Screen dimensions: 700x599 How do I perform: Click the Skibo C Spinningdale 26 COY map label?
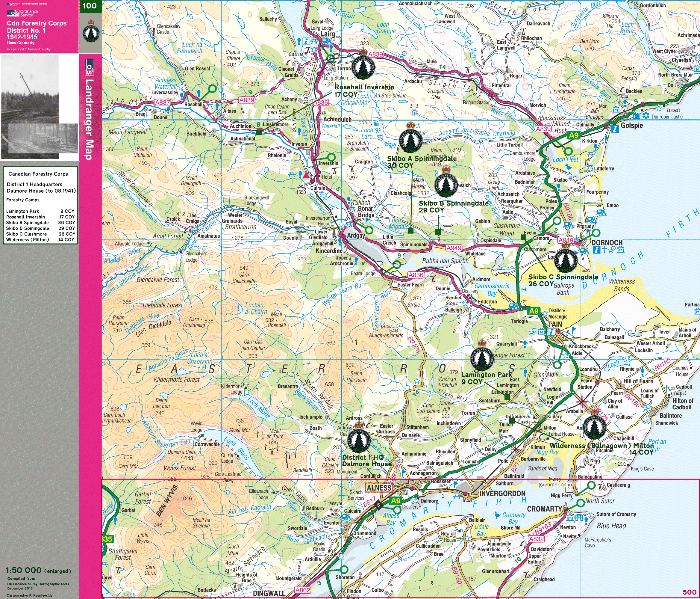(x=563, y=280)
